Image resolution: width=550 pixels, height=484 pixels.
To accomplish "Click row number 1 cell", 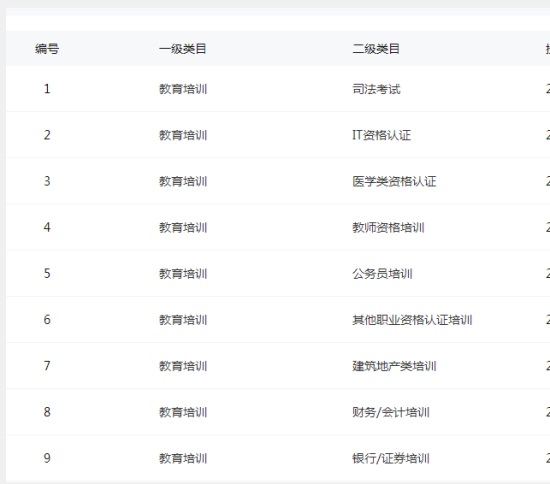I will pyautogui.click(x=47, y=89).
